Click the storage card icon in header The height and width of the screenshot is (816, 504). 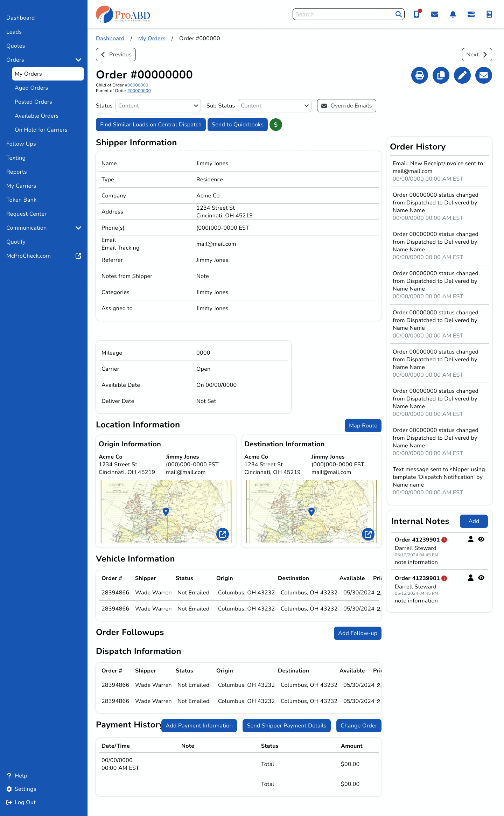click(471, 14)
